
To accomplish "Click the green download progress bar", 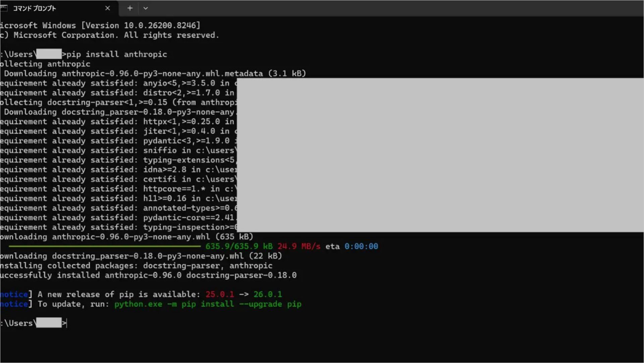I will coord(105,246).
